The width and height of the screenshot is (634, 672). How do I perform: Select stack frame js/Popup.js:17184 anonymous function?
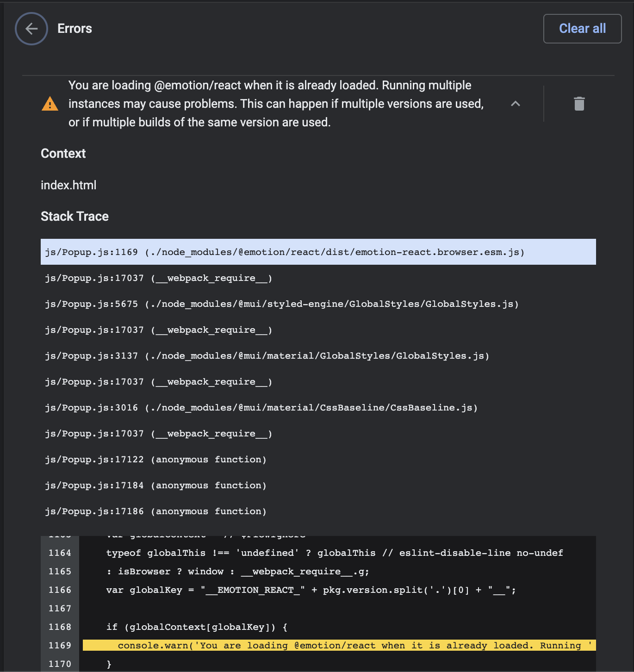coord(318,485)
